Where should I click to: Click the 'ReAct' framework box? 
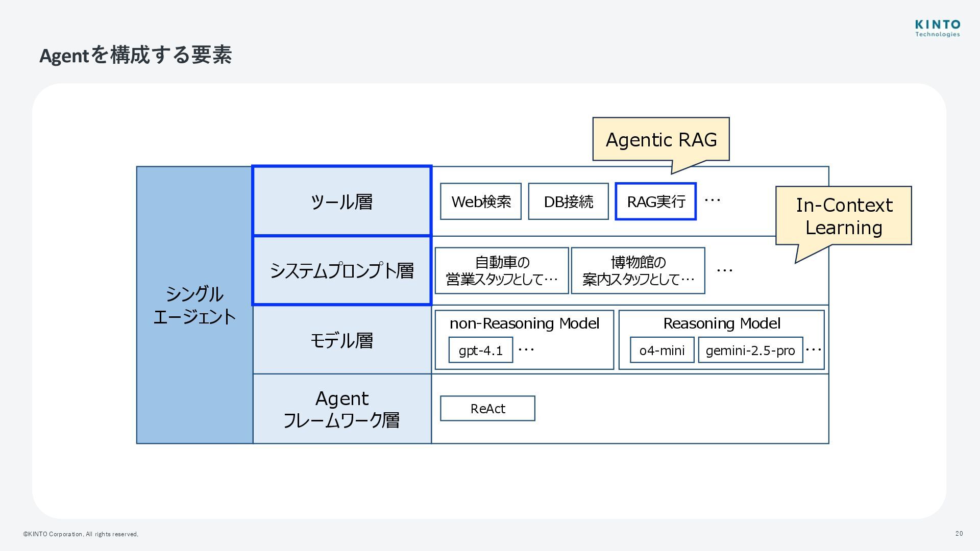pyautogui.click(x=487, y=408)
